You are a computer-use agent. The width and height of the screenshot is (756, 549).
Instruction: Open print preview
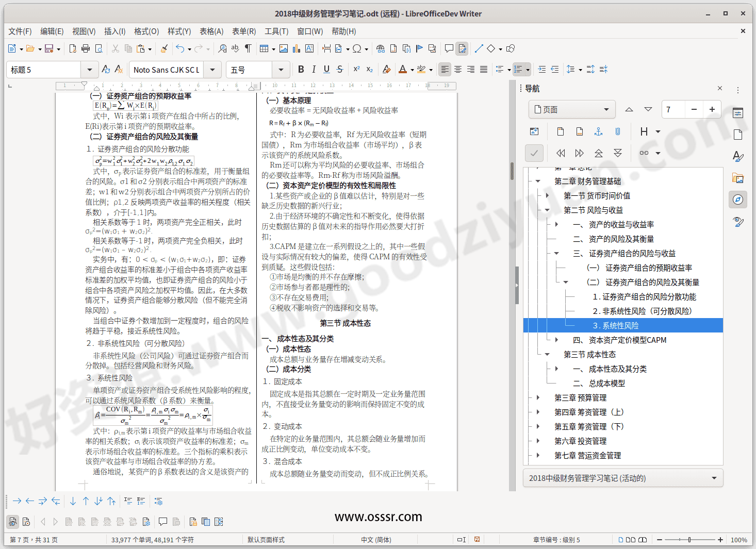click(98, 48)
